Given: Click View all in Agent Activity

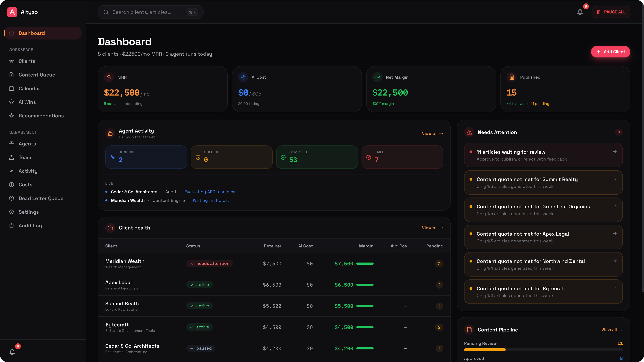Looking at the screenshot, I should (x=432, y=133).
